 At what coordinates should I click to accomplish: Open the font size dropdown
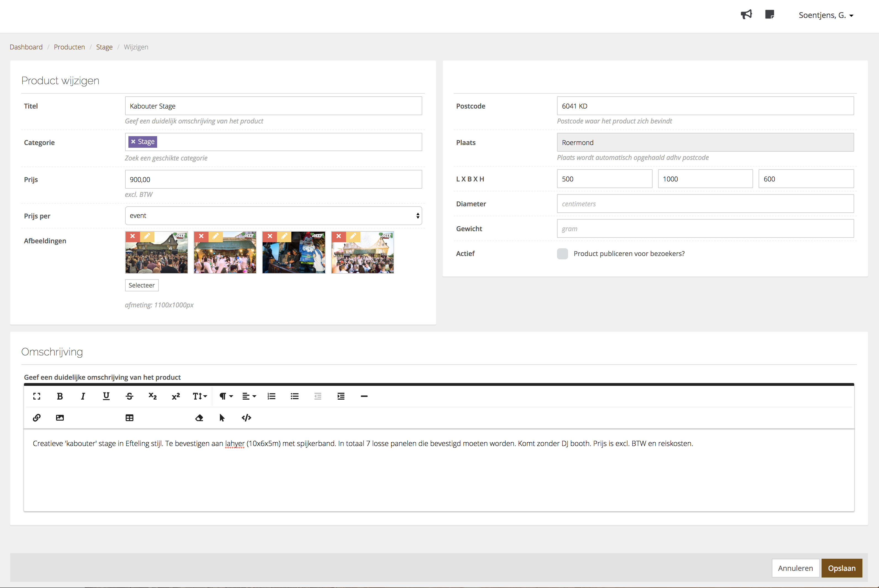200,396
